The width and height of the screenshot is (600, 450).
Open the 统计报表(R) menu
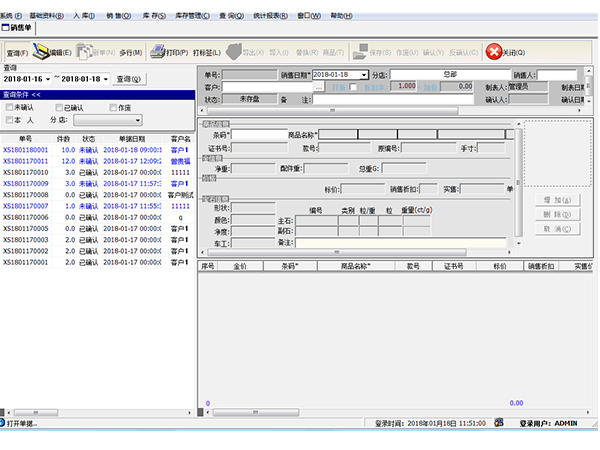[x=271, y=16]
